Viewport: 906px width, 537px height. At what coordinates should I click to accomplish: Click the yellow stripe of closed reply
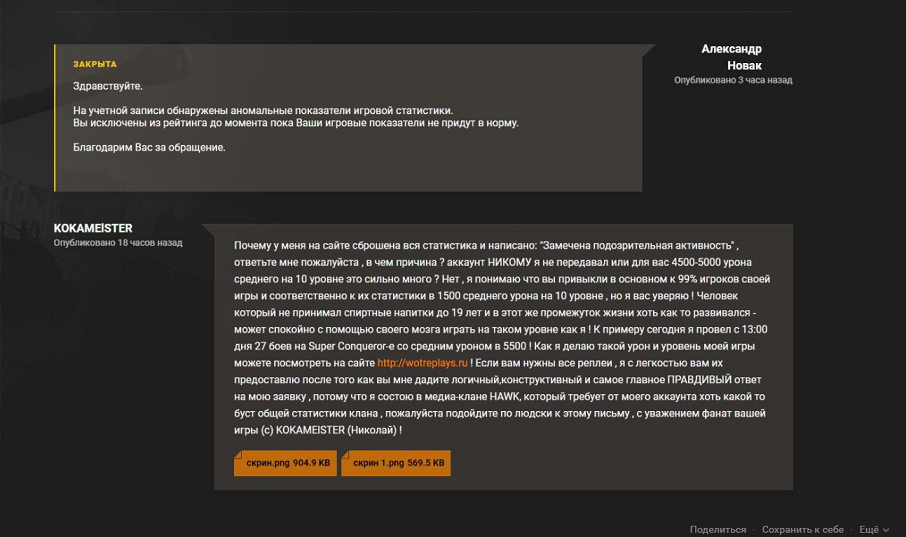[55, 118]
